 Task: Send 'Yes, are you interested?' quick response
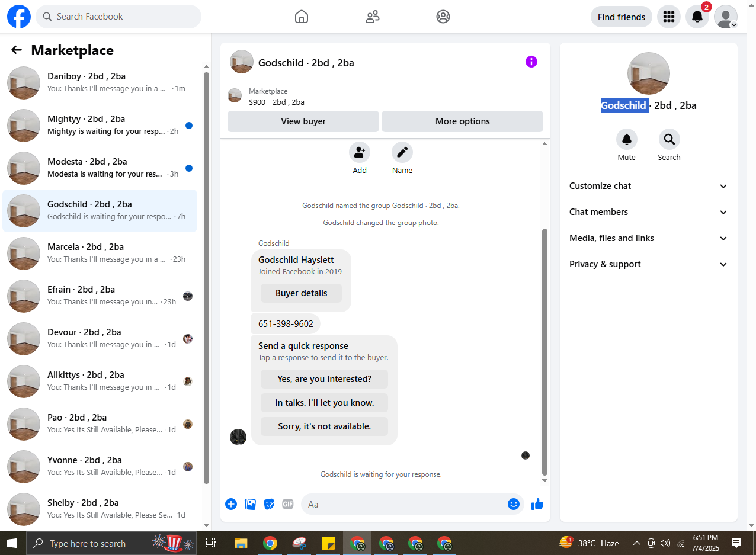click(x=324, y=379)
